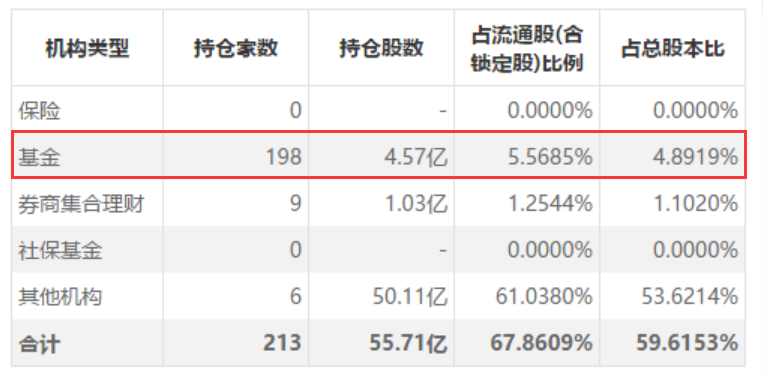This screenshot has width=763, height=380.
Task: Click the 1.2544% cell
Action: click(550, 204)
